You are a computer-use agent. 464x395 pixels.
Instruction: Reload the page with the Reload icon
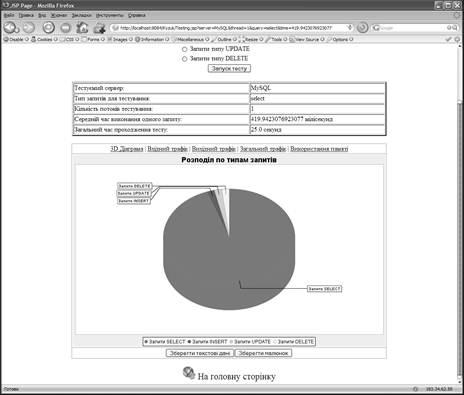click(x=49, y=27)
